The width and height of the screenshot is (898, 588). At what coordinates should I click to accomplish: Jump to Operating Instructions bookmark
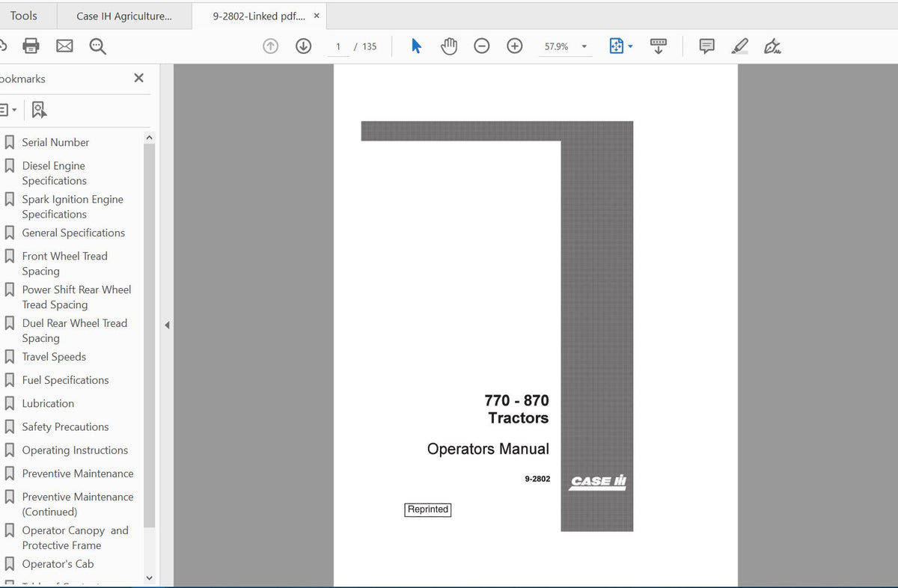coord(75,450)
